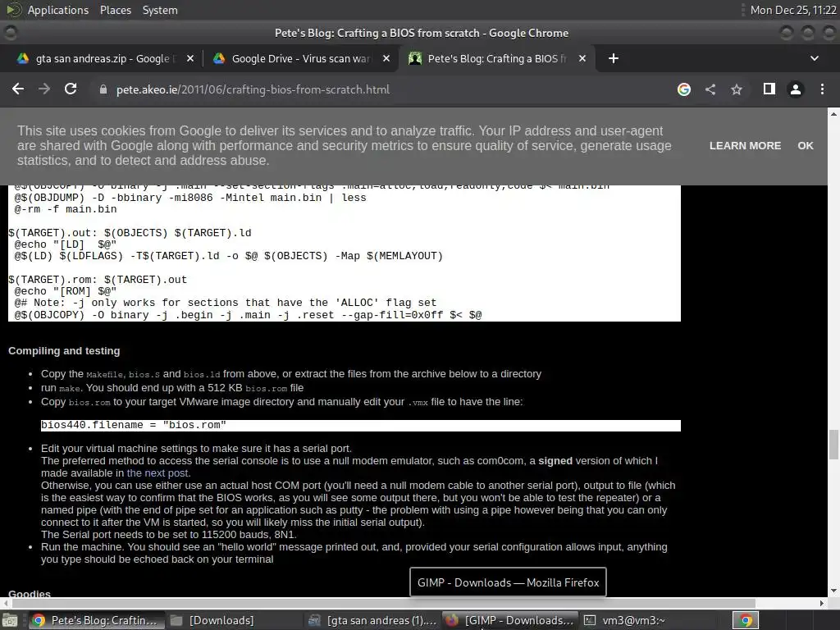Click the bios440.filename code line
840x630 pixels.
click(361, 426)
